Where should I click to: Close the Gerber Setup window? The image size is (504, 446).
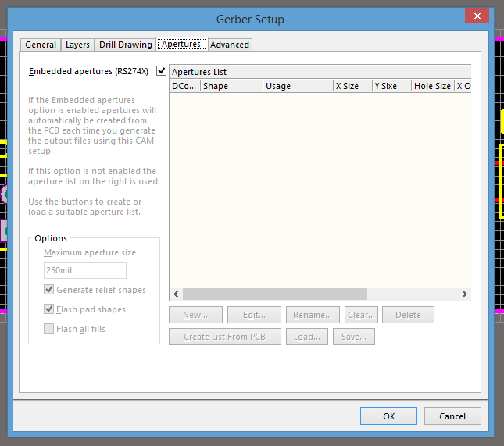tap(476, 17)
